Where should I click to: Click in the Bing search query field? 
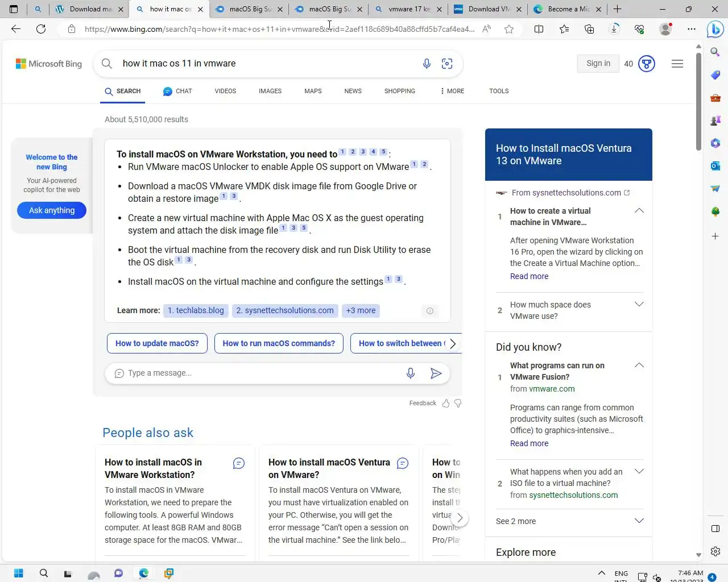click(267, 64)
